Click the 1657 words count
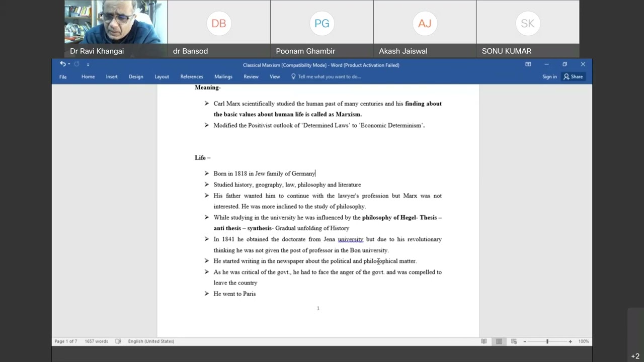 pyautogui.click(x=96, y=341)
